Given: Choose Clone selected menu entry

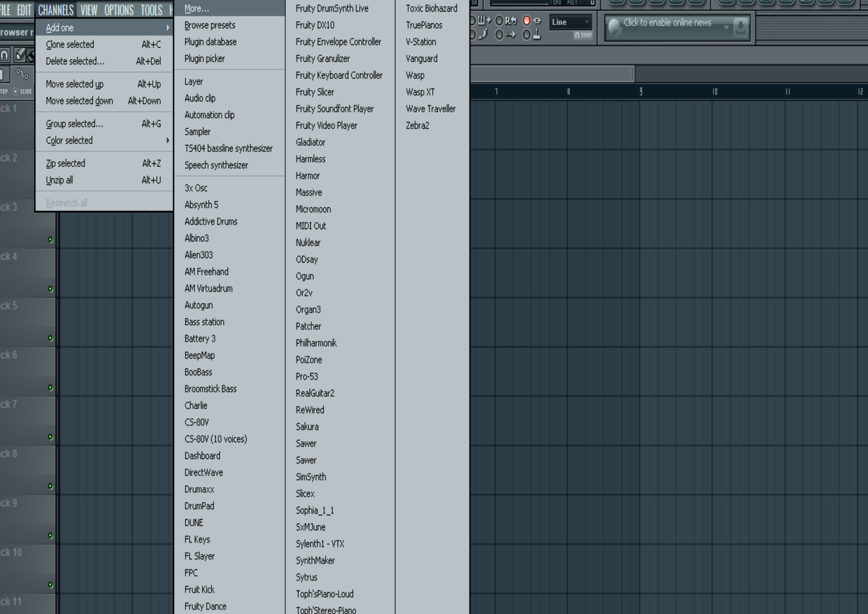Looking at the screenshot, I should [x=104, y=44].
